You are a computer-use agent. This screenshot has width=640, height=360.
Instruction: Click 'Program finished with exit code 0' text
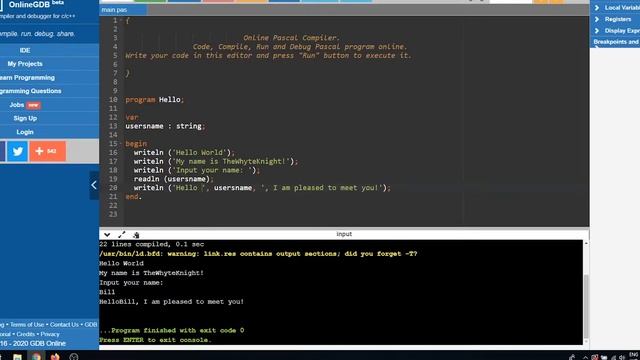172,330
